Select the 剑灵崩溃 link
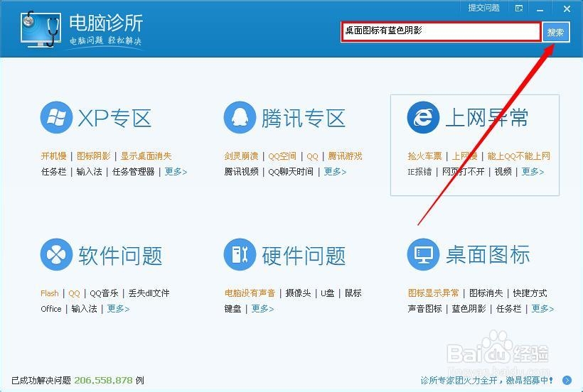 pos(241,156)
